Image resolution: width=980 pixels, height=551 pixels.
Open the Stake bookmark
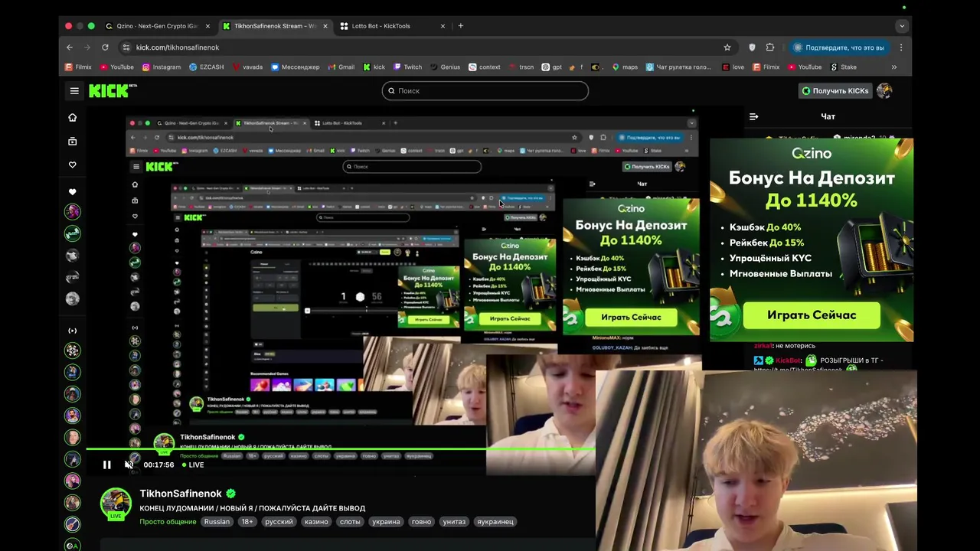tap(843, 67)
